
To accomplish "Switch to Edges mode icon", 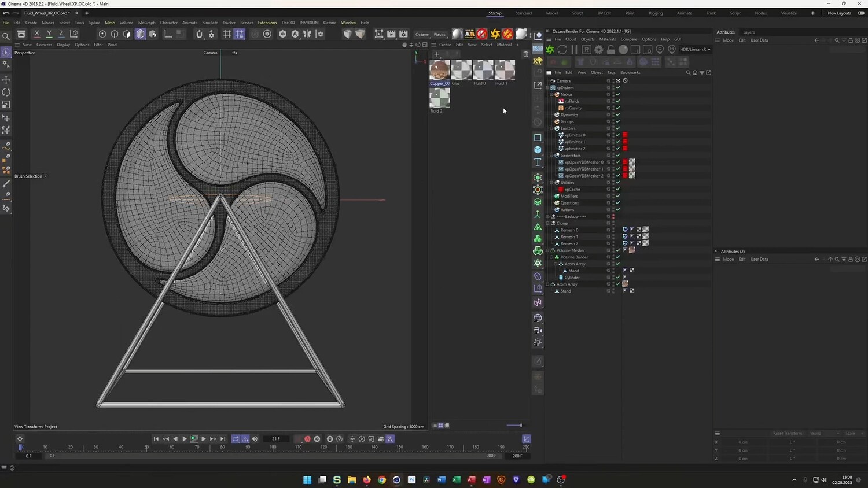I will tap(115, 34).
